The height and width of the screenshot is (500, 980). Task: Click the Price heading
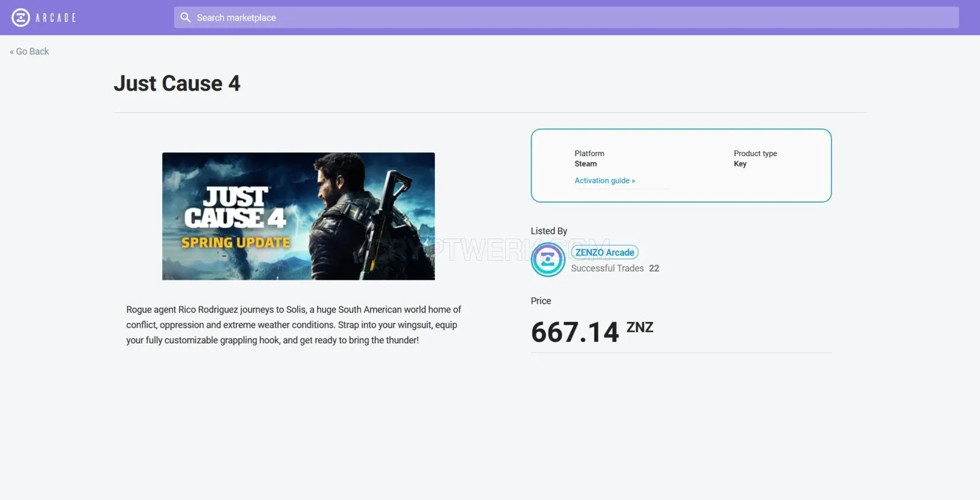pyautogui.click(x=541, y=300)
